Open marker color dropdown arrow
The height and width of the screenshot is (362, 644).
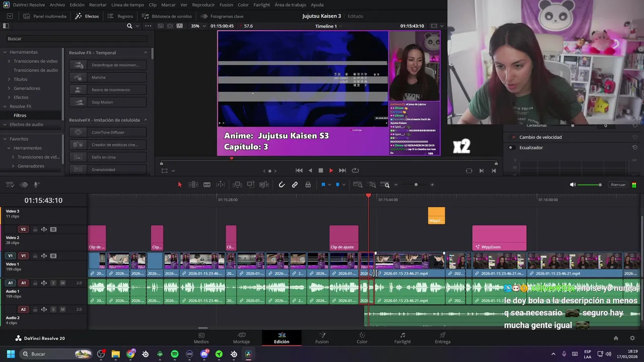pos(344,185)
